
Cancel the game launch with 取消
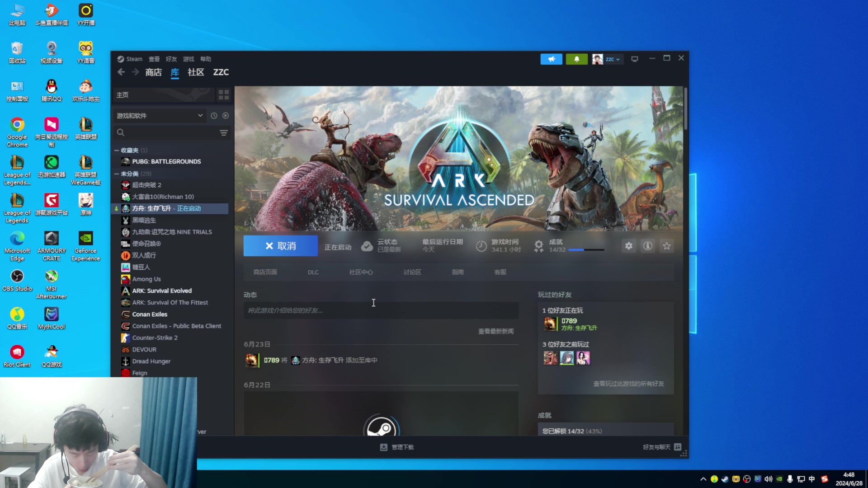click(x=280, y=246)
